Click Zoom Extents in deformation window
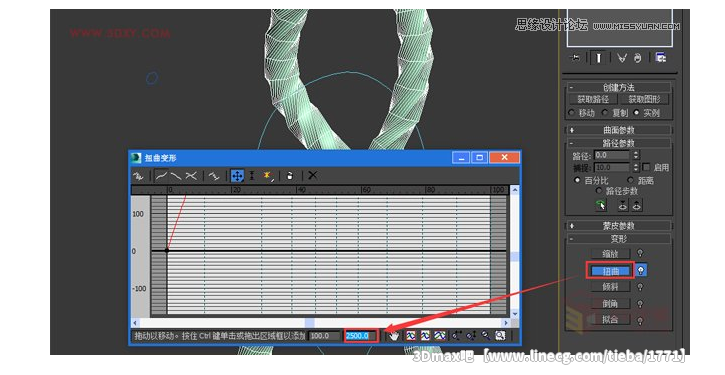The image size is (725, 375). pos(411,336)
